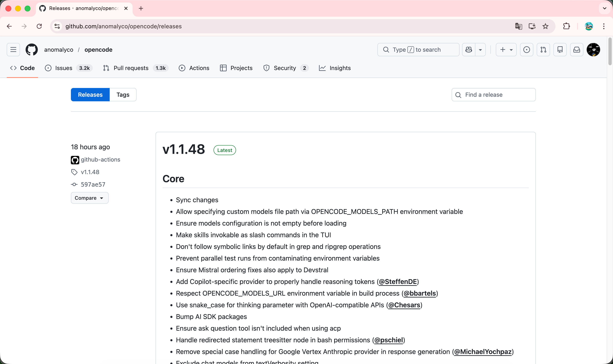Viewport: 613px width, 364px height.
Task: Open the Insights tab
Action: click(x=335, y=68)
